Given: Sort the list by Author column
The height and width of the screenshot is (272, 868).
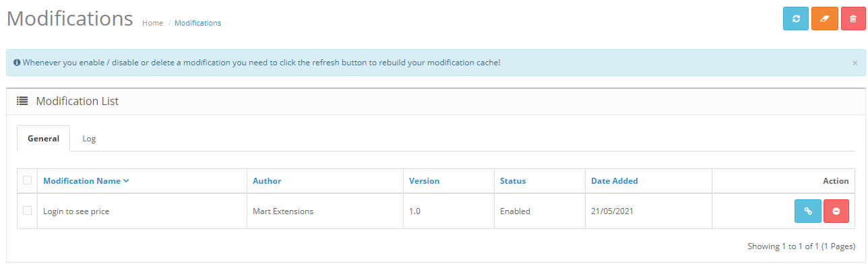Looking at the screenshot, I should (267, 181).
